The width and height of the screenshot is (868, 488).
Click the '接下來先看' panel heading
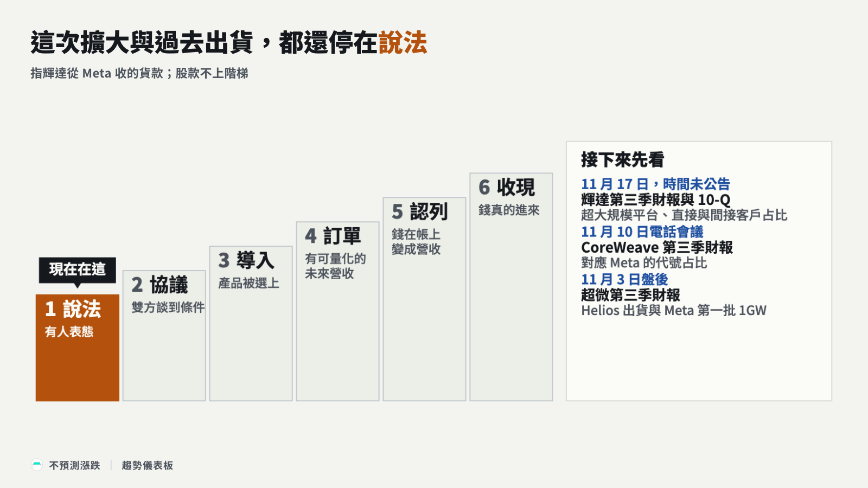tap(623, 160)
